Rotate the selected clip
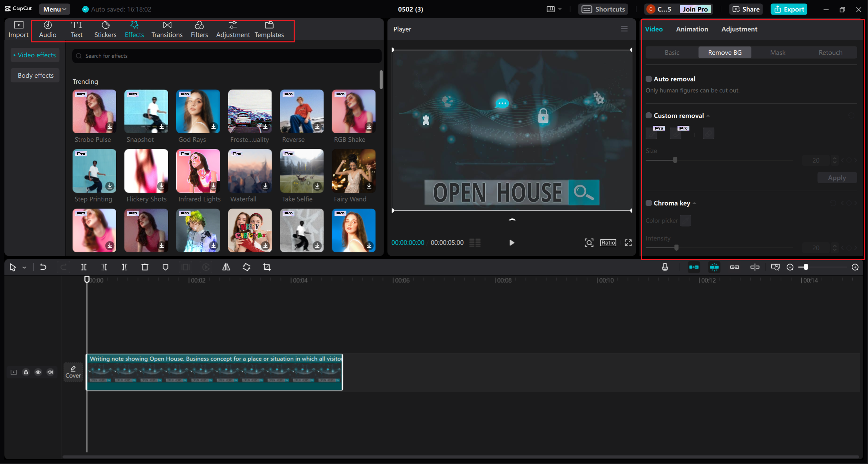The height and width of the screenshot is (464, 868). [246, 267]
